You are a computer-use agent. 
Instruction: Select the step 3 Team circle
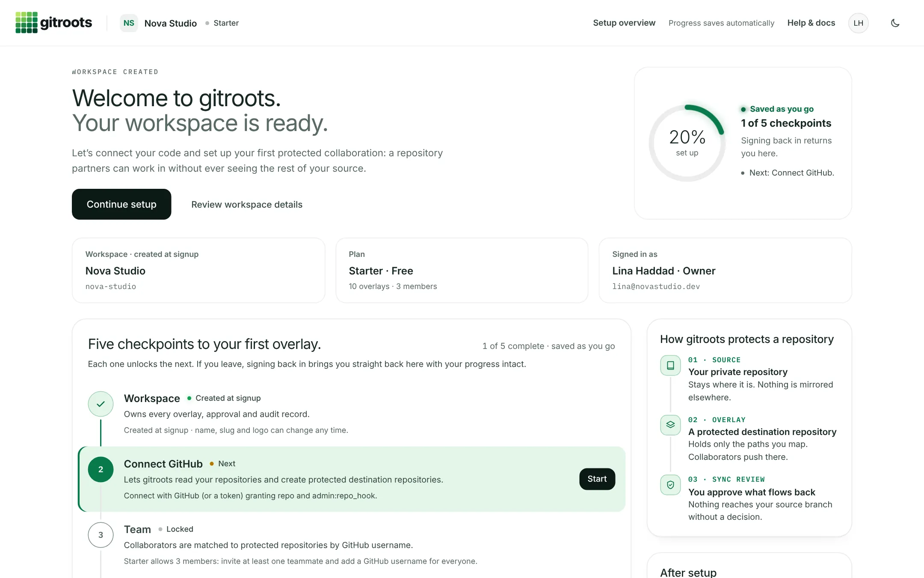click(101, 535)
